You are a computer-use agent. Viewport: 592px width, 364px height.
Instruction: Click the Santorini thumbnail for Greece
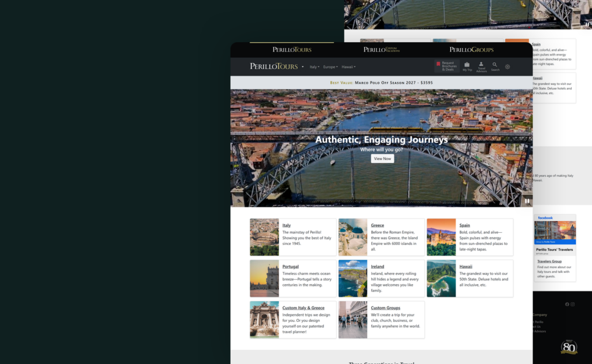click(353, 237)
